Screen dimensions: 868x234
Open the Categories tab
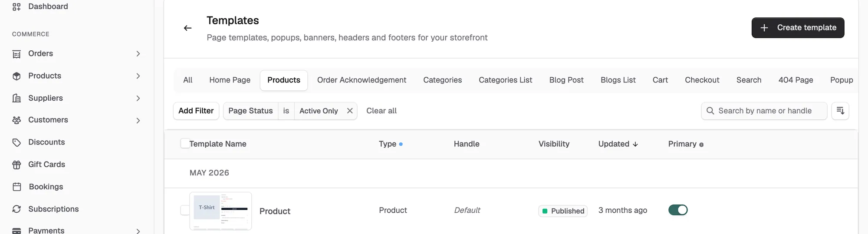click(442, 80)
